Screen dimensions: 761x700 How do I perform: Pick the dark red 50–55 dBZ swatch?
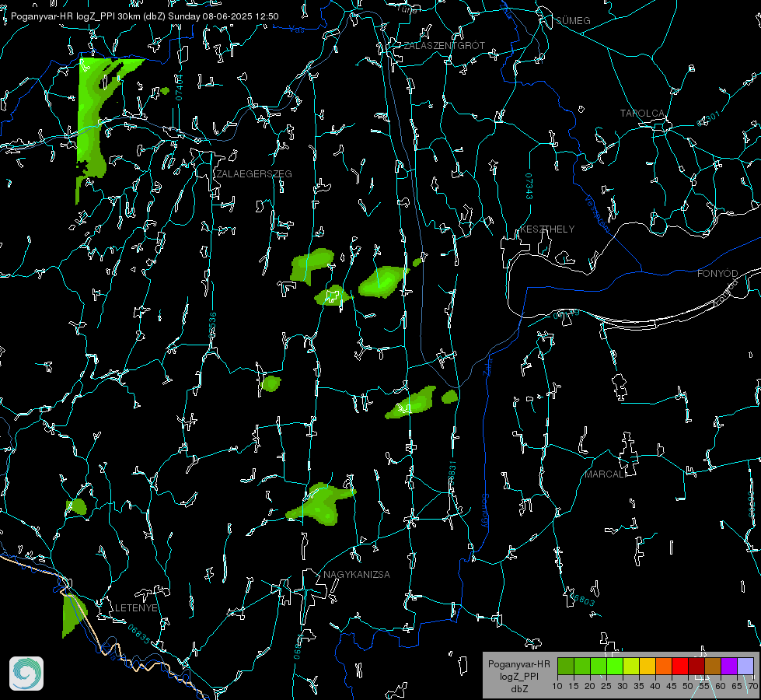696,667
